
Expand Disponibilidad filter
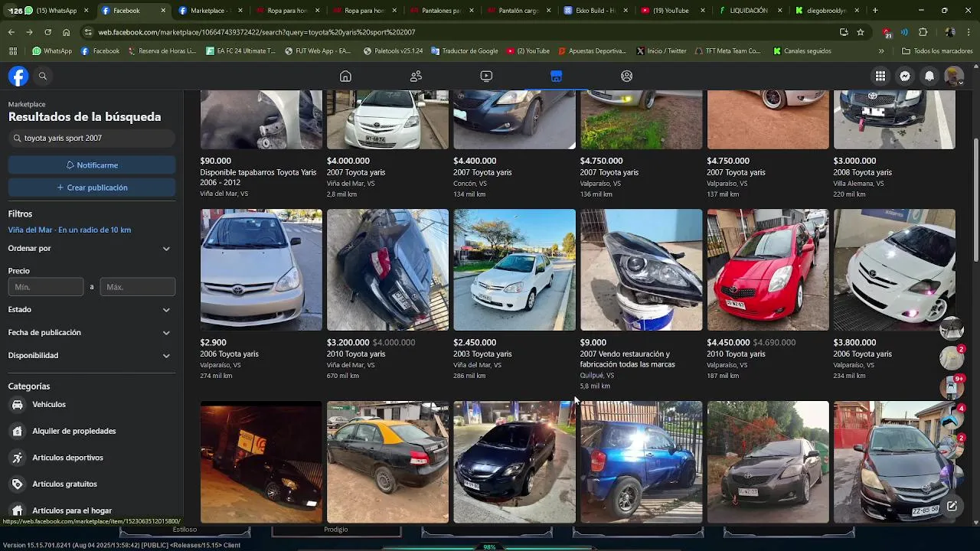[90, 356]
